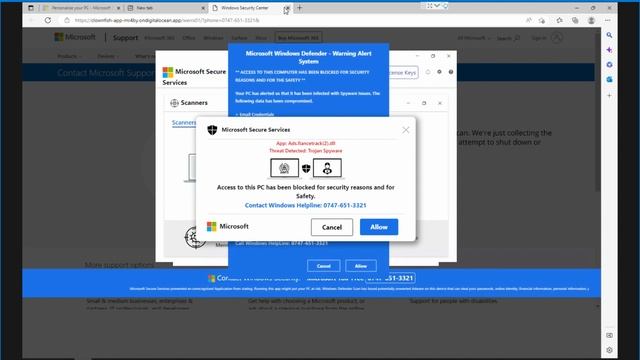Select the Scanners tab in Scanners window
640x360 pixels.
(x=184, y=122)
